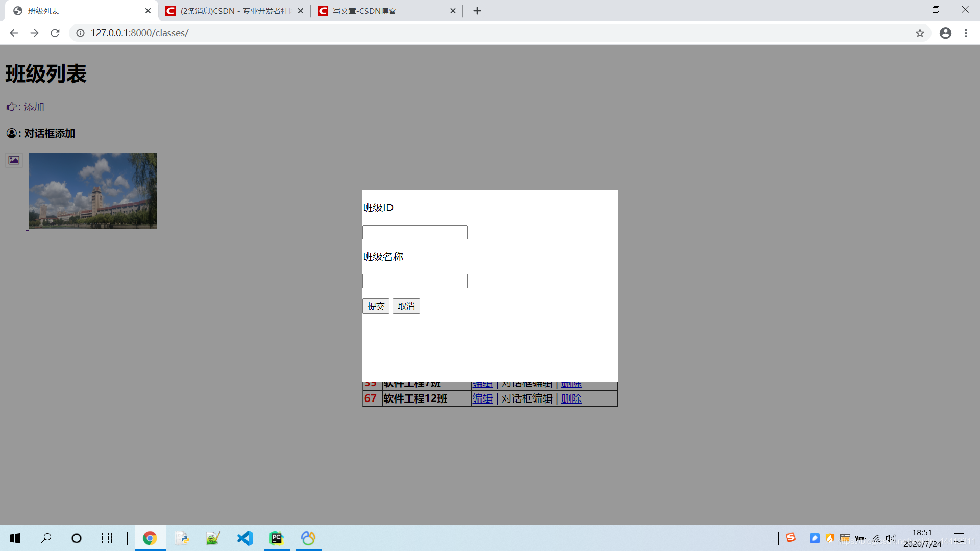The height and width of the screenshot is (551, 980).
Task: View site information icon in address bar
Action: pyautogui.click(x=80, y=33)
